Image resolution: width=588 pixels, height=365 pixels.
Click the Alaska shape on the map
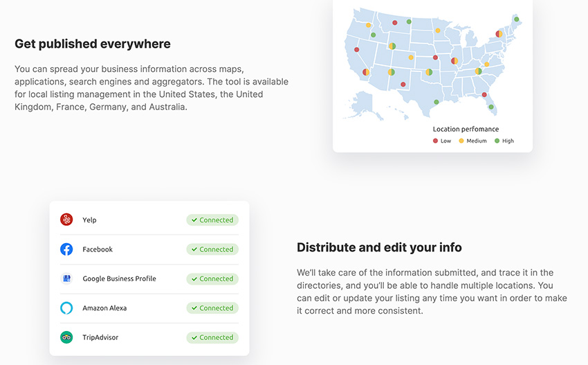(x=362, y=104)
